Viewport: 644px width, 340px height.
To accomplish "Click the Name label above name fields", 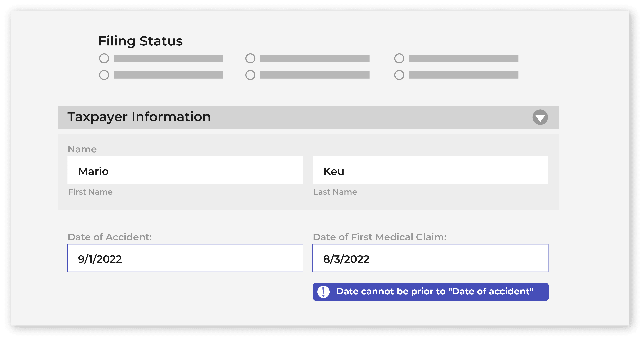I will [x=82, y=149].
